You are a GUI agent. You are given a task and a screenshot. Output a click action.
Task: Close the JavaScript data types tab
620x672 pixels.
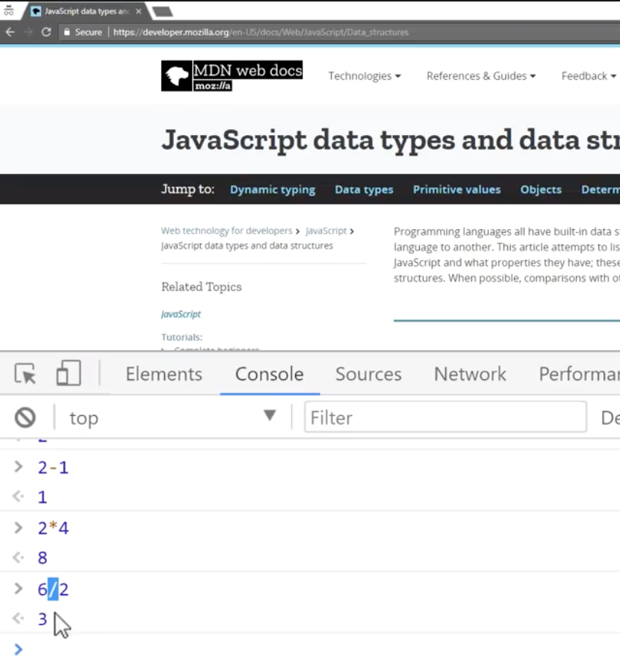pyautogui.click(x=138, y=11)
